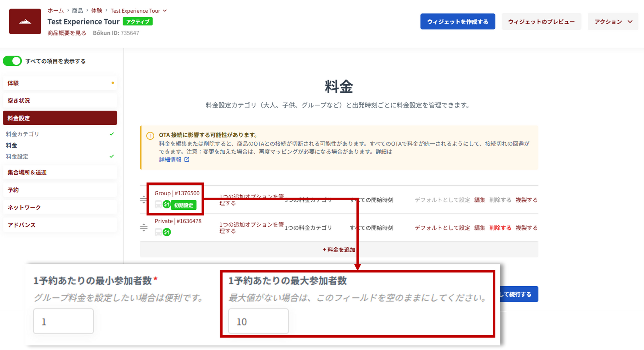The width and height of the screenshot is (644, 350).
Task: Open the 空き状況 sidebar section
Action: point(60,101)
